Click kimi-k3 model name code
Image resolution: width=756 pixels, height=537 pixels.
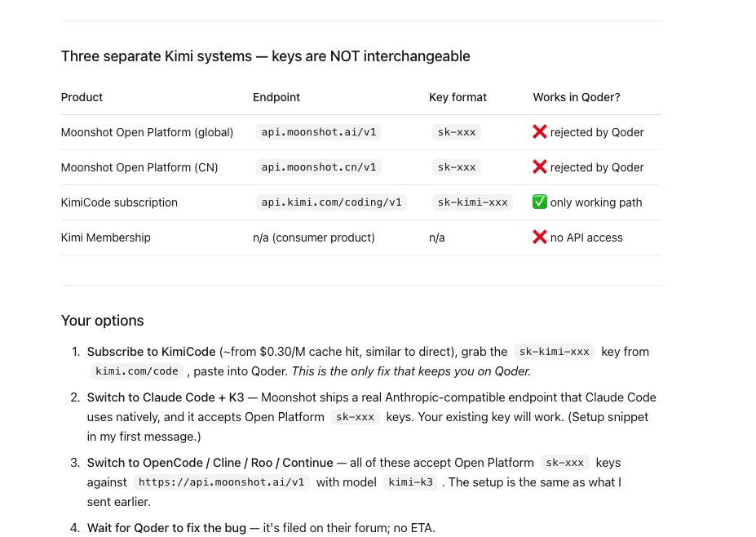coord(411,482)
